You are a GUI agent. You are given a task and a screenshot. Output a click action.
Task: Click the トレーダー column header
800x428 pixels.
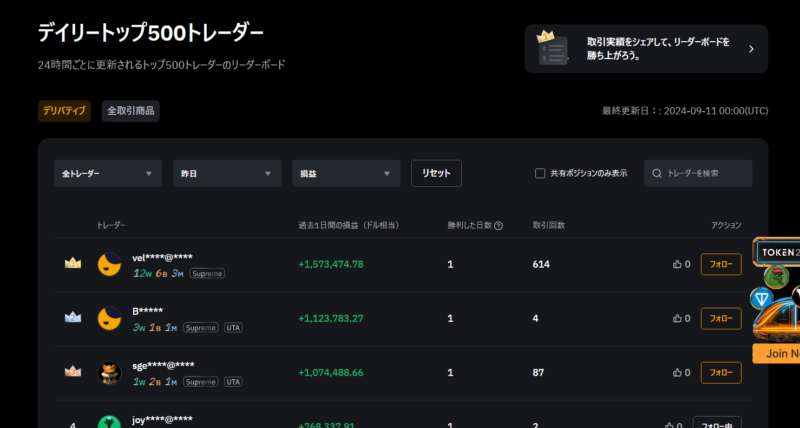(x=111, y=225)
